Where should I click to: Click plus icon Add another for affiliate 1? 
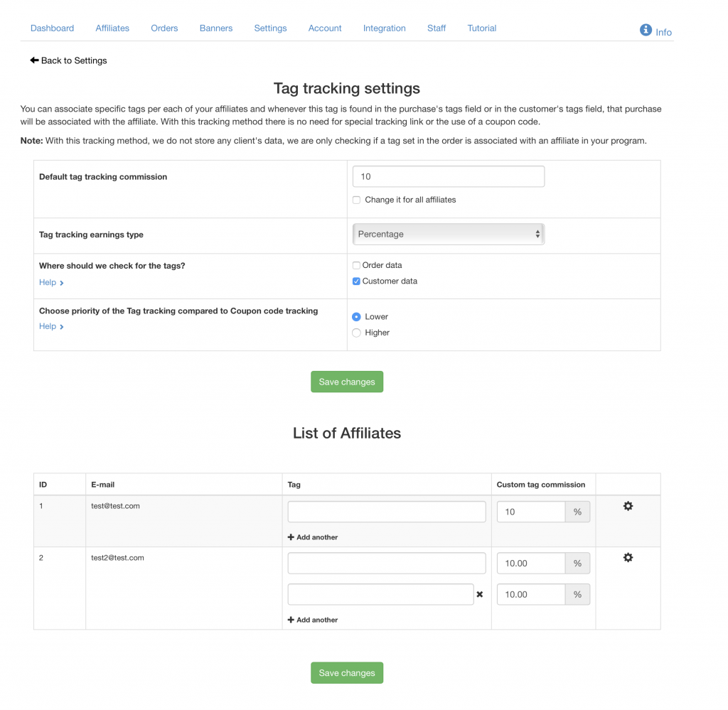pyautogui.click(x=291, y=537)
